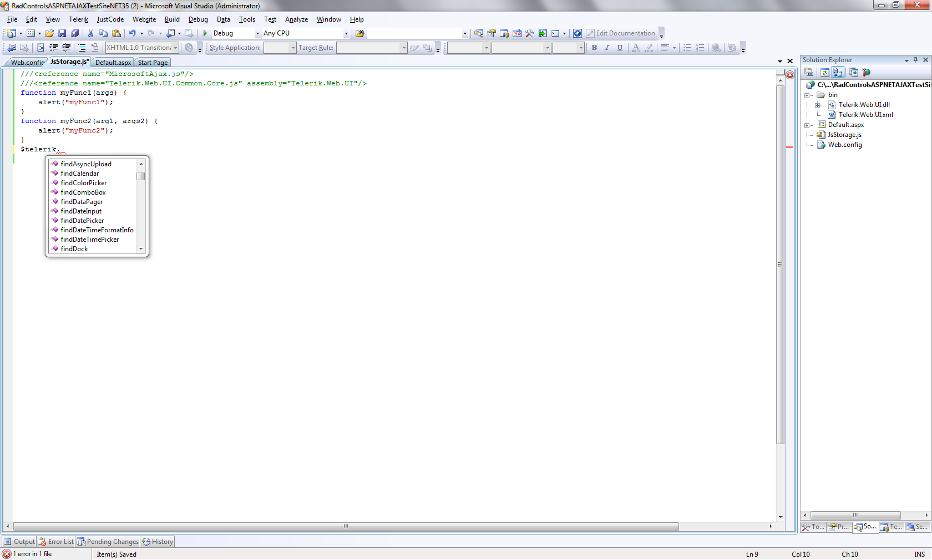932x560 pixels.
Task: Click the Comment out selected lines icon
Action: tap(82, 48)
